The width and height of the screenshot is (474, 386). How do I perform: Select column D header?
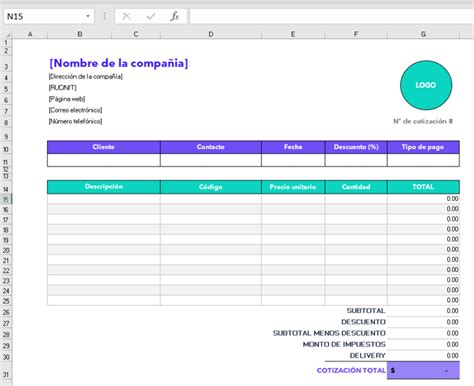[x=211, y=34]
